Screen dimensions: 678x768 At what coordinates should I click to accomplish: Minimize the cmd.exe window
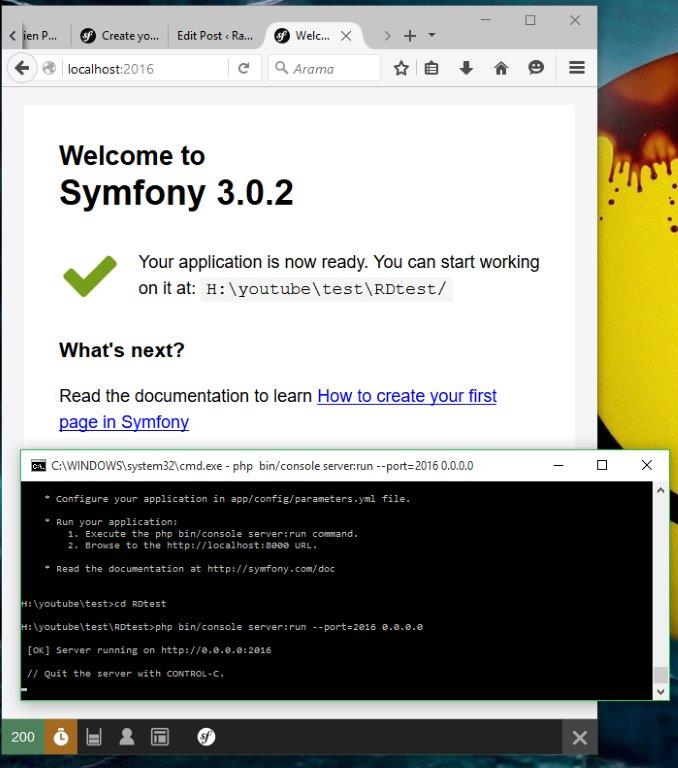pyautogui.click(x=558, y=465)
